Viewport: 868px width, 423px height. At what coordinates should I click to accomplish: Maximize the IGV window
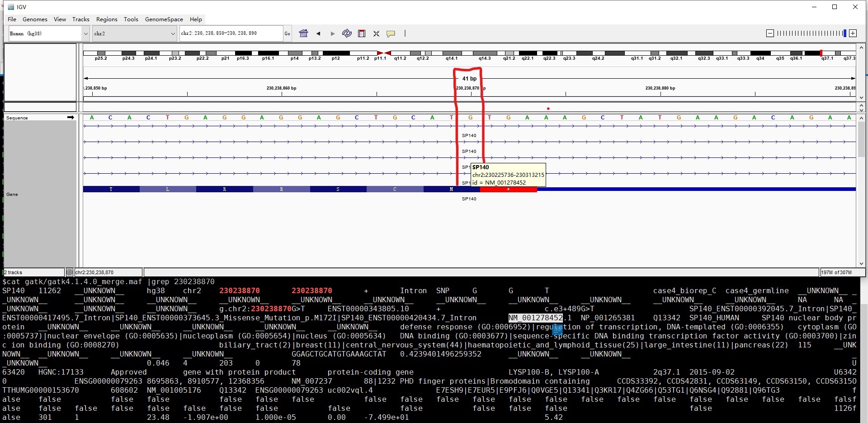(x=835, y=7)
